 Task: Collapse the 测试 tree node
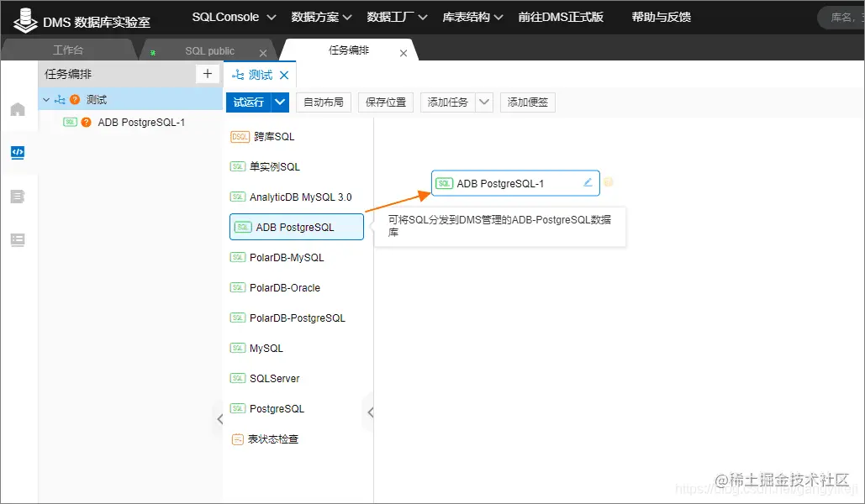click(46, 100)
